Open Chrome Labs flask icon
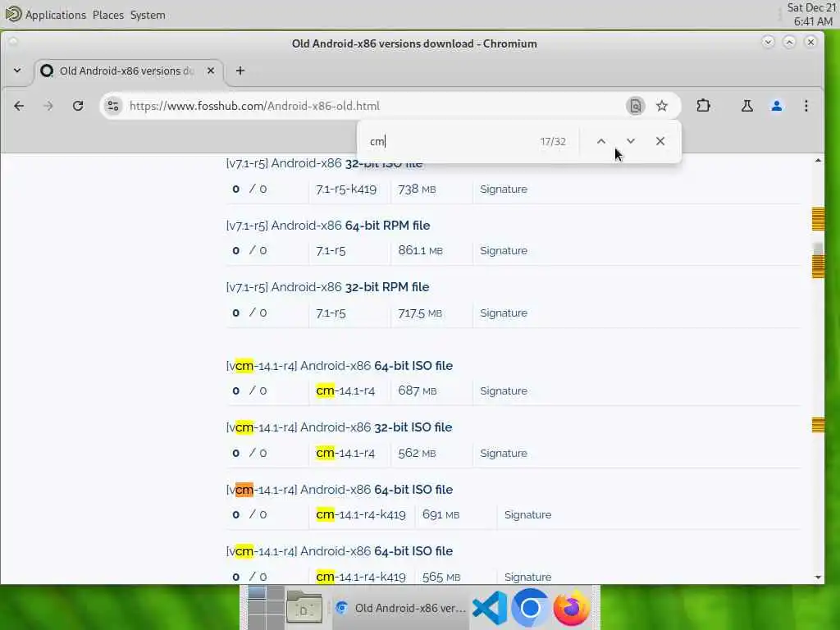 coord(746,106)
